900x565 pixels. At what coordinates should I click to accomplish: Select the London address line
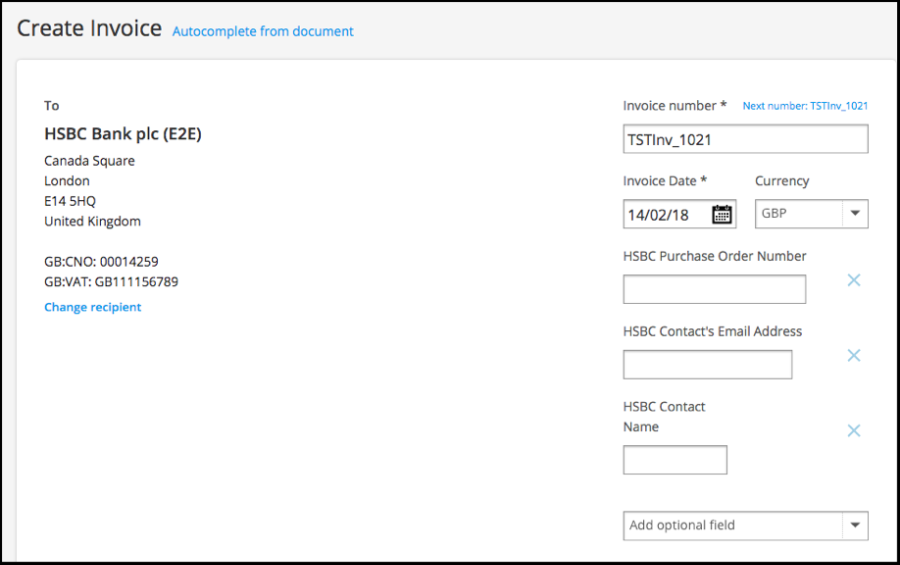(67, 181)
